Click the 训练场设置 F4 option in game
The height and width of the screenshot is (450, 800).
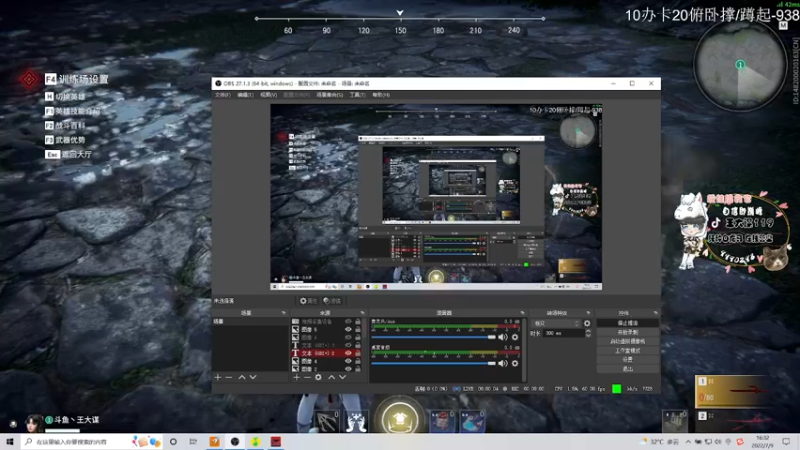[x=77, y=79]
